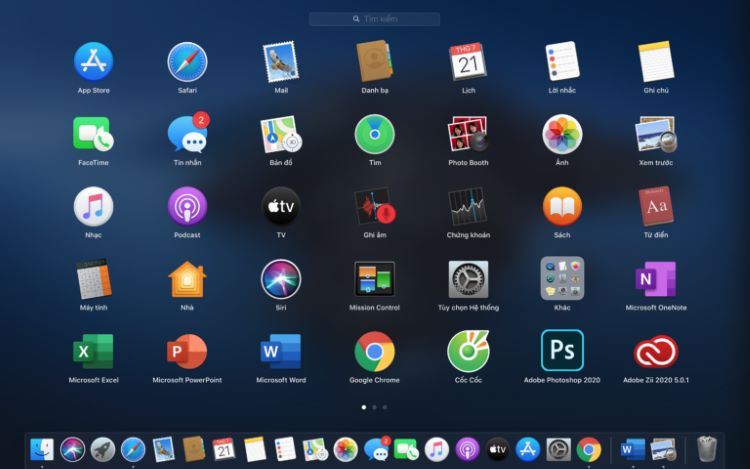Open Lời nhắc reminders app in grid
The width and height of the screenshot is (750, 469).
pos(562,61)
